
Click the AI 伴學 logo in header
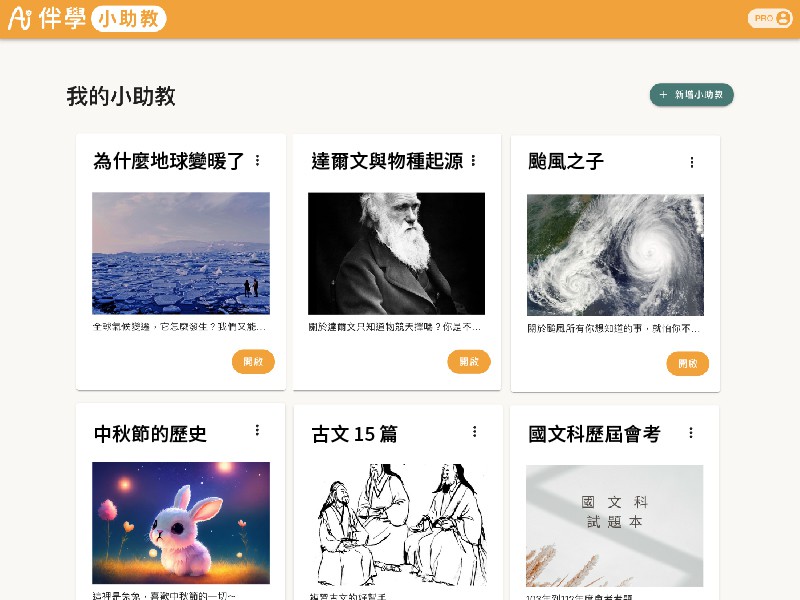46,18
